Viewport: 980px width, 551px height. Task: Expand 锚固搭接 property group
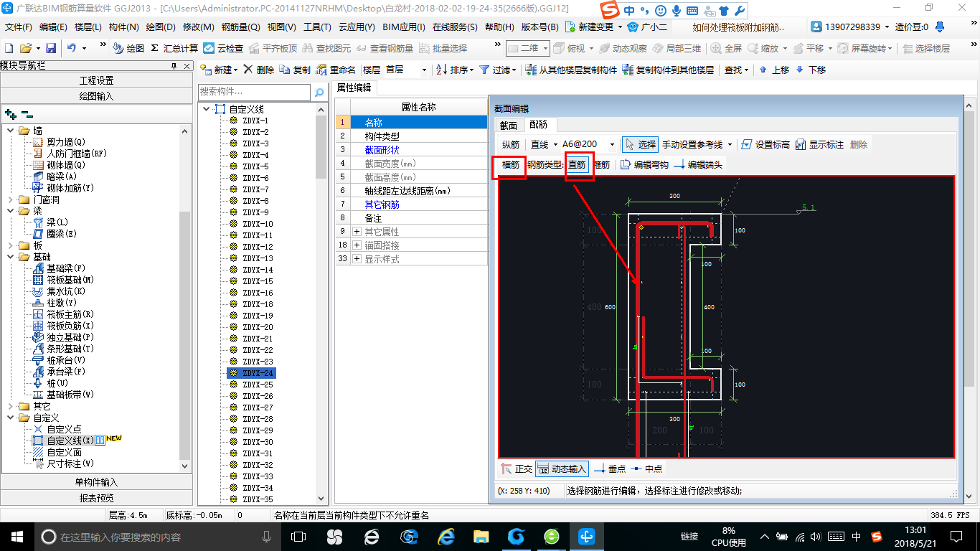(x=357, y=245)
